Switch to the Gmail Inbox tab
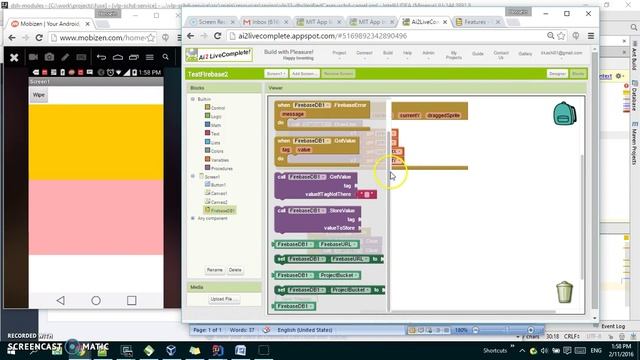Screen dimensions: 640x360 [265, 22]
